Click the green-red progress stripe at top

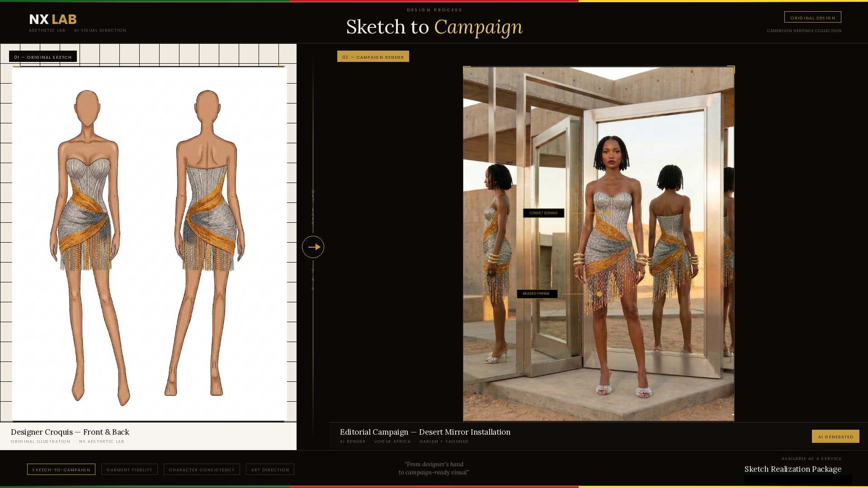[x=434, y=1]
